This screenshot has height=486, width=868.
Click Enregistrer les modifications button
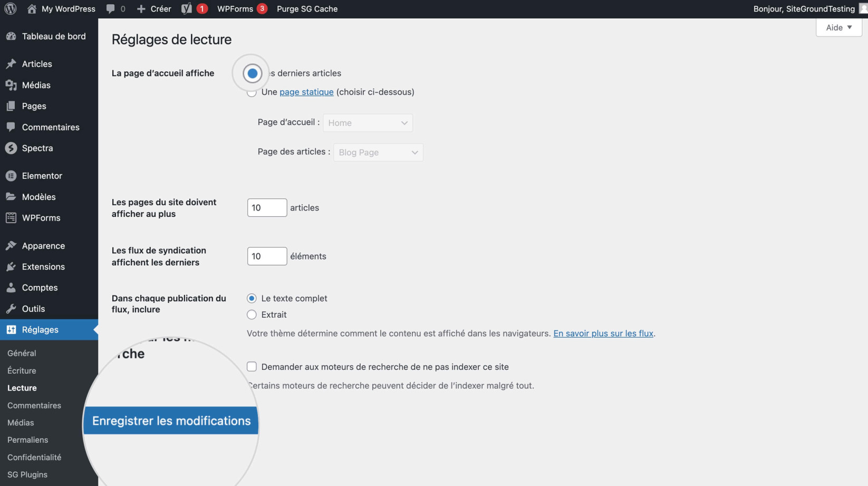click(171, 421)
